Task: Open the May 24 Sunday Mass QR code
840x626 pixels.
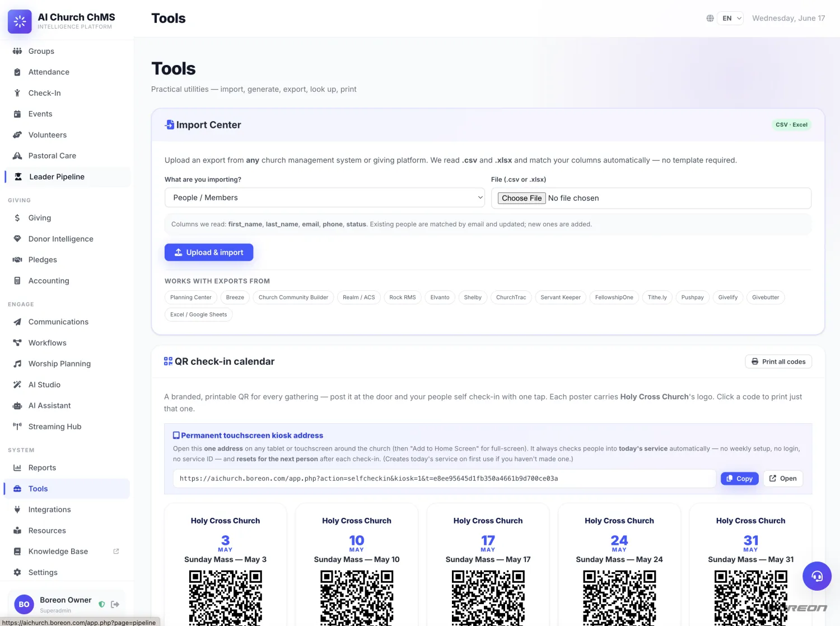Action: coord(619,597)
